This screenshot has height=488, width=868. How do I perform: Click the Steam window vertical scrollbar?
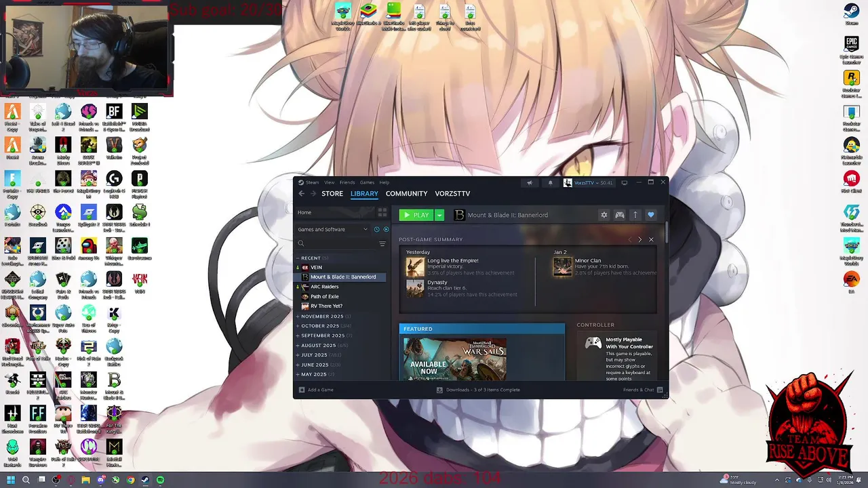tap(667, 232)
